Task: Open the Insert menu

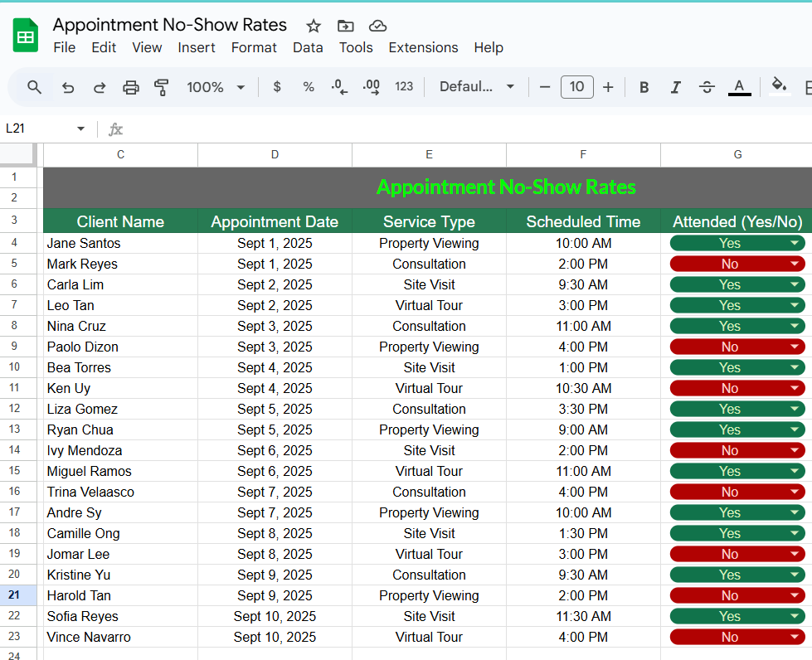Action: [197, 47]
